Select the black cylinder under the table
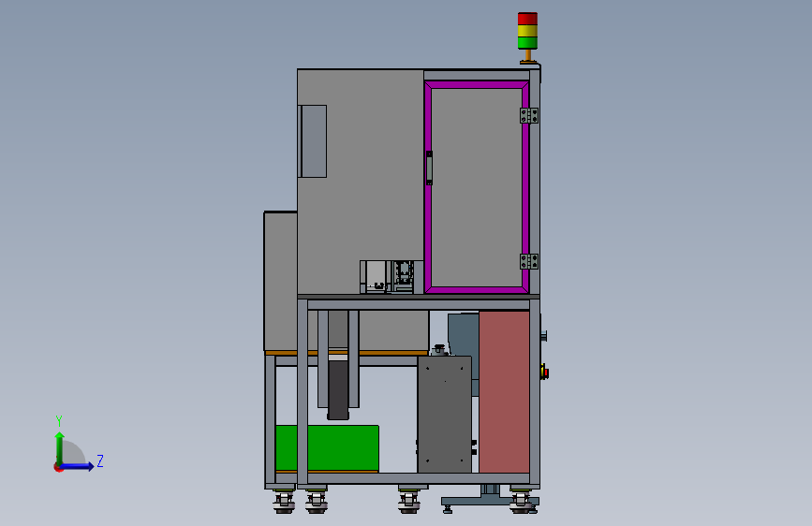Screen dimensions: 812x526 click(x=338, y=390)
